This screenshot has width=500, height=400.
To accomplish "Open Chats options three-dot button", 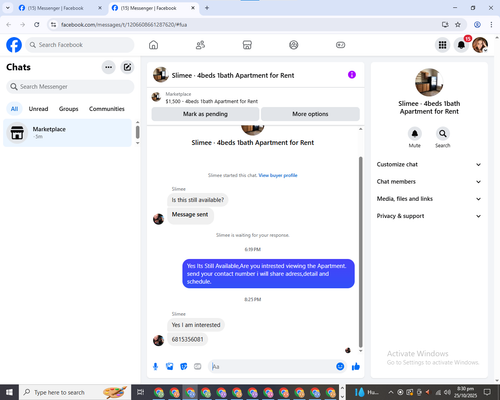I will tap(108, 67).
